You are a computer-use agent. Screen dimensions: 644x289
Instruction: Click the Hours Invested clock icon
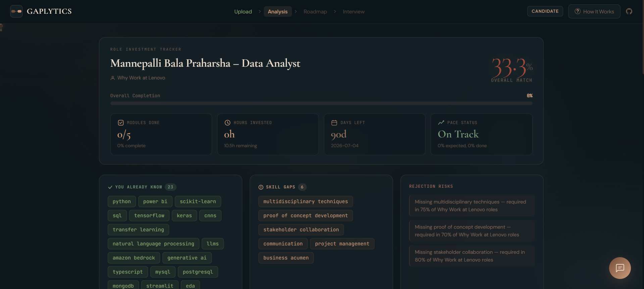(228, 123)
